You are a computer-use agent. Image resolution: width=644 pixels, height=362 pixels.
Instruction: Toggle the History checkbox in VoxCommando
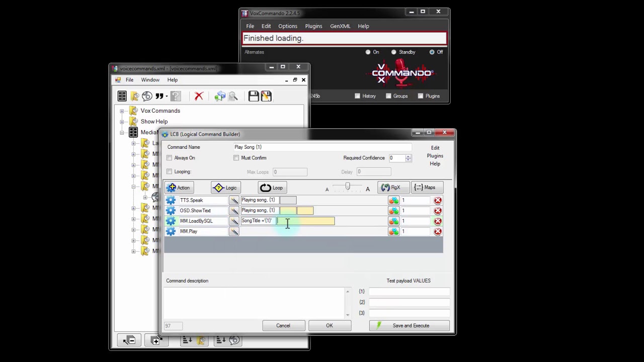point(357,96)
